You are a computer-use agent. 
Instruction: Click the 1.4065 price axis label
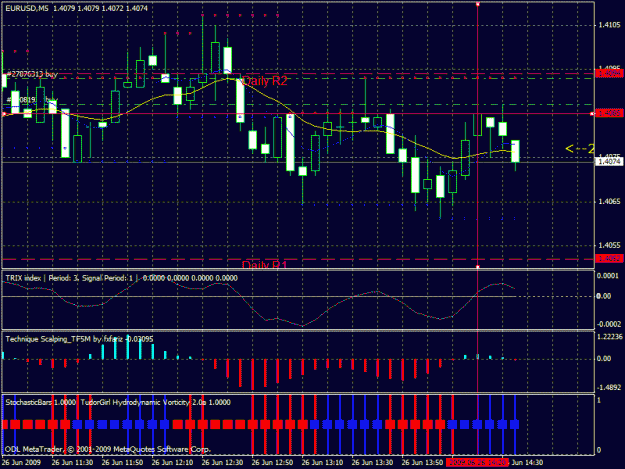click(609, 202)
